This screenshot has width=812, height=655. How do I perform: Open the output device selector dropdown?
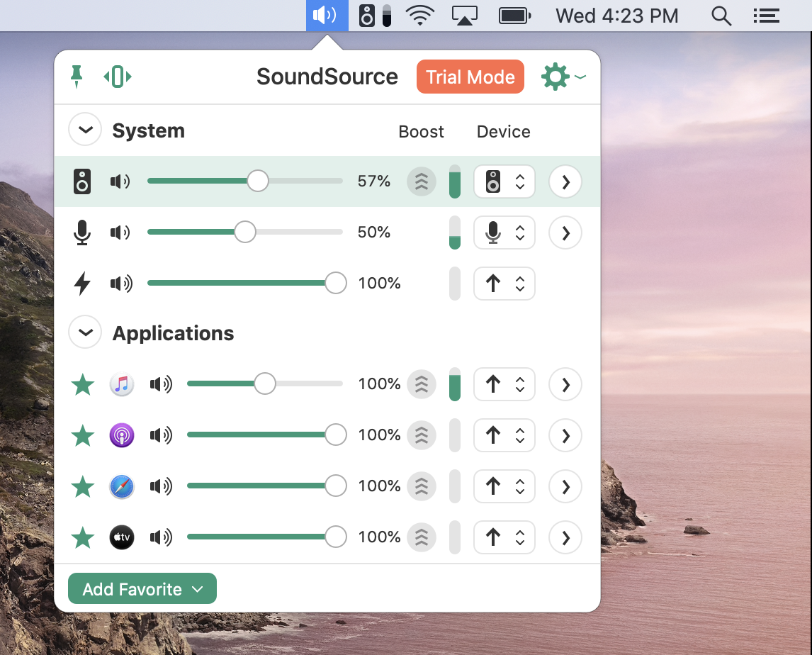pyautogui.click(x=504, y=182)
